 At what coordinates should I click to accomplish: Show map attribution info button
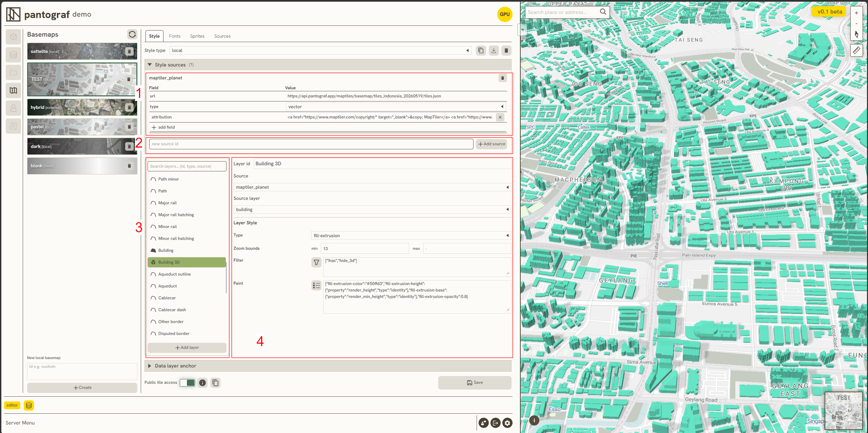pos(534,420)
